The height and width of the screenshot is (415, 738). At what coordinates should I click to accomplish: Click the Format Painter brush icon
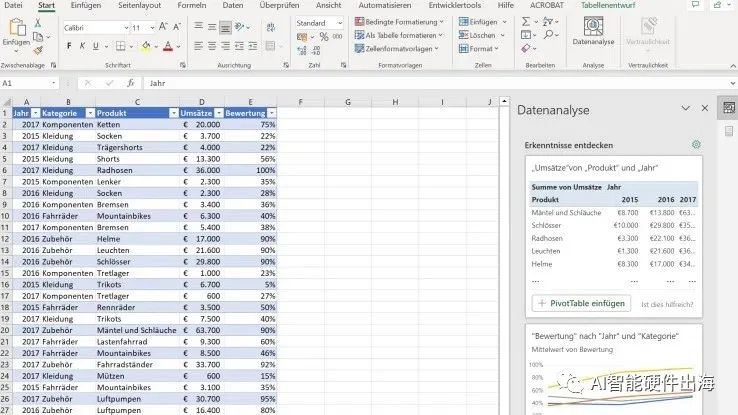(x=38, y=49)
